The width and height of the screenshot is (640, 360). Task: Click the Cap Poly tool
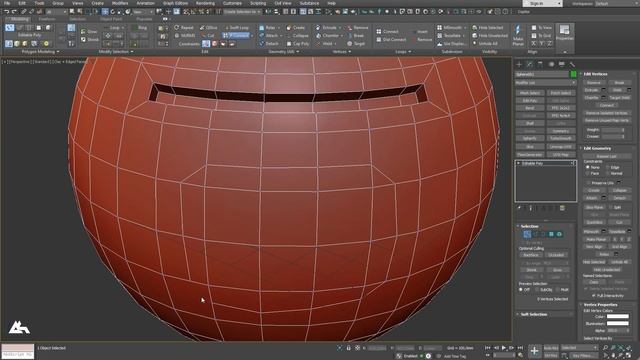point(298,44)
